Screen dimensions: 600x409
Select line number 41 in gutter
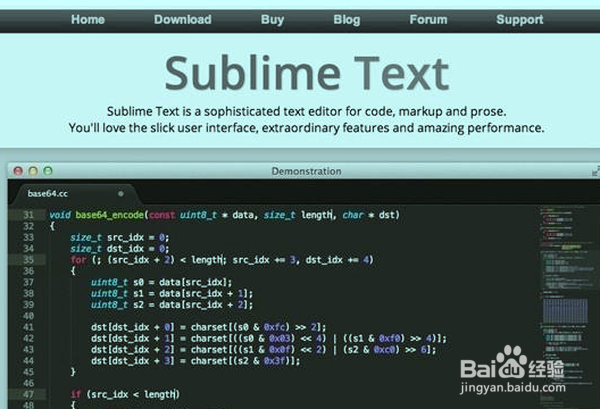coord(28,327)
